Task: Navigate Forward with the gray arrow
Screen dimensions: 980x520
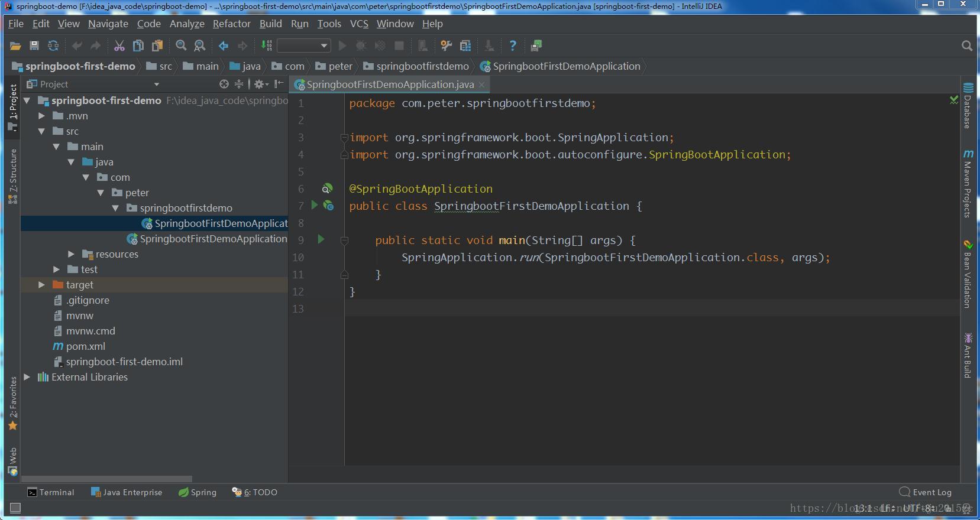Action: point(242,45)
